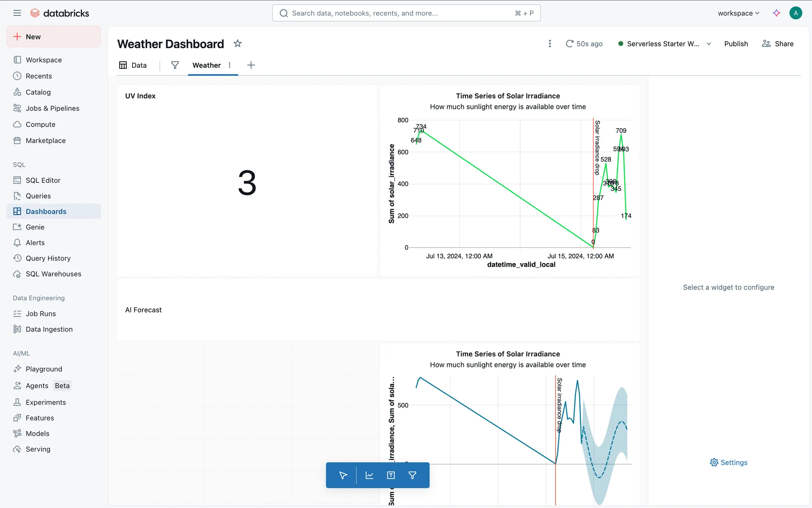812x508 pixels.
Task: Expand the Serverless Starter Warehouse dropdown
Action: point(709,44)
